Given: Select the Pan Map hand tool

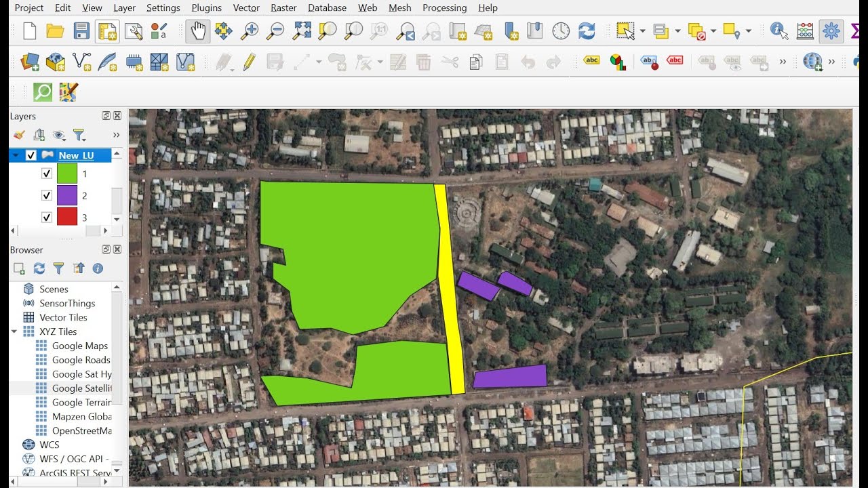Looking at the screenshot, I should (x=198, y=31).
